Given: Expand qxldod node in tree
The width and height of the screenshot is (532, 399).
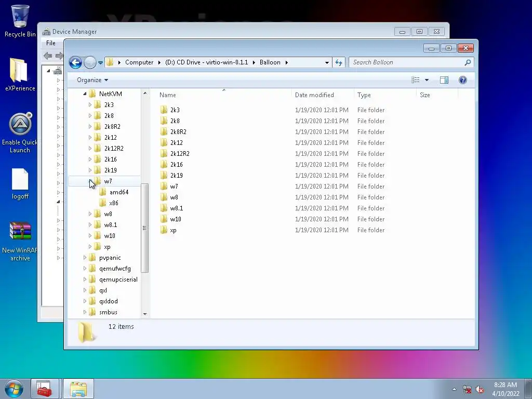Looking at the screenshot, I should point(85,301).
